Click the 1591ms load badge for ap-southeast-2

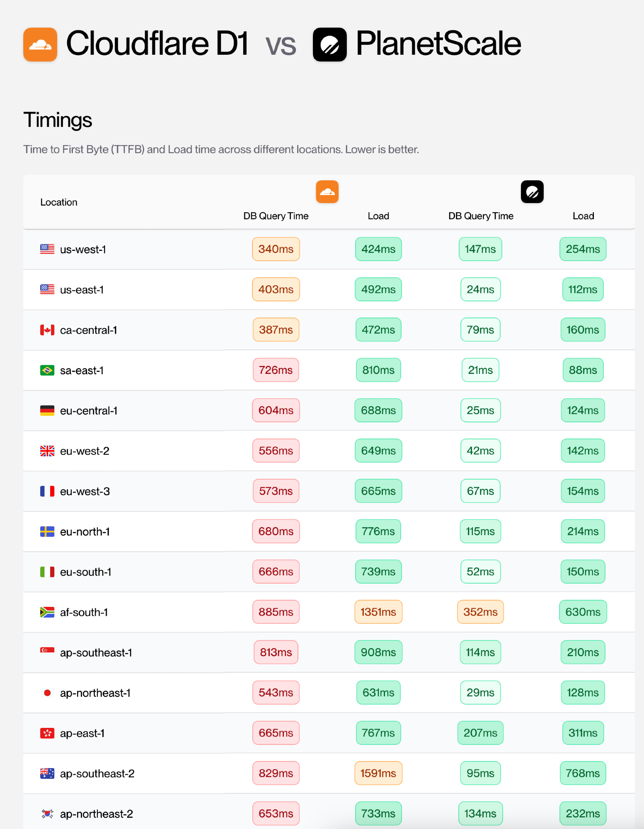click(378, 773)
